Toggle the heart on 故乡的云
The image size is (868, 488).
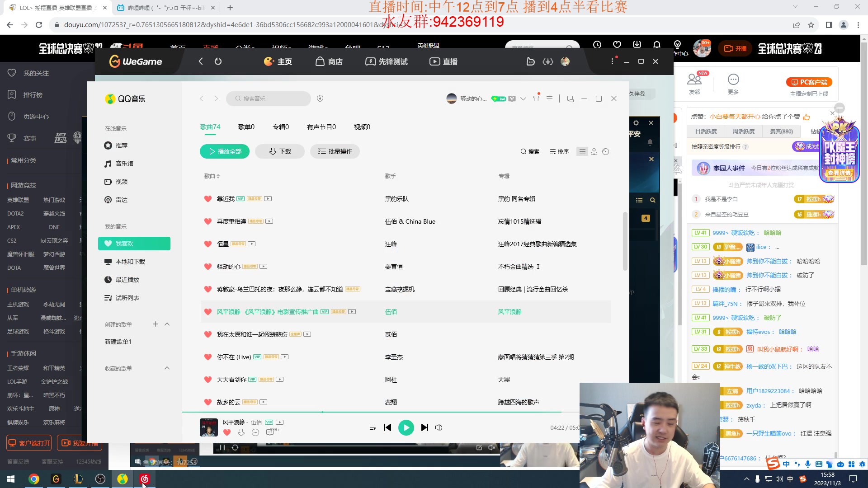[x=208, y=402]
